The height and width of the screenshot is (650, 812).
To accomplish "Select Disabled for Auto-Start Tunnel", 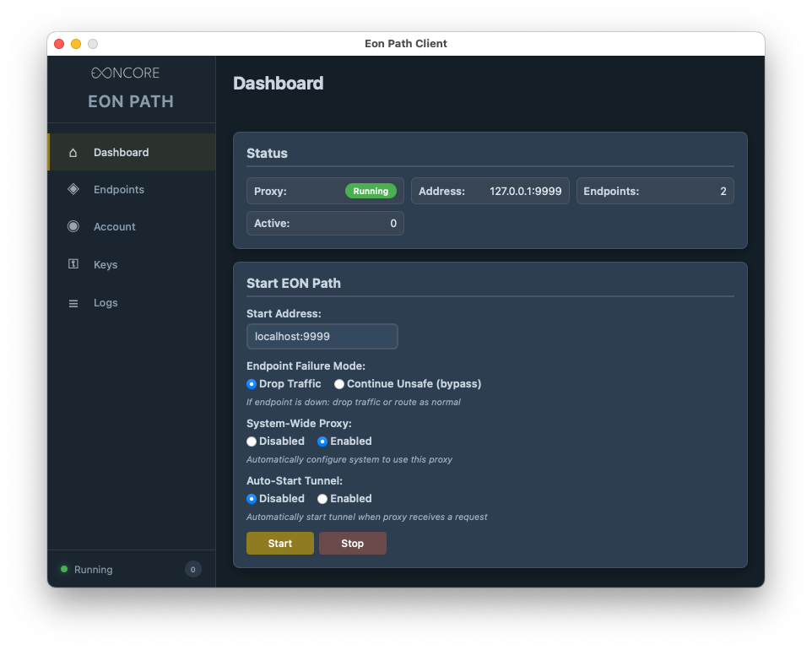I will pos(252,499).
